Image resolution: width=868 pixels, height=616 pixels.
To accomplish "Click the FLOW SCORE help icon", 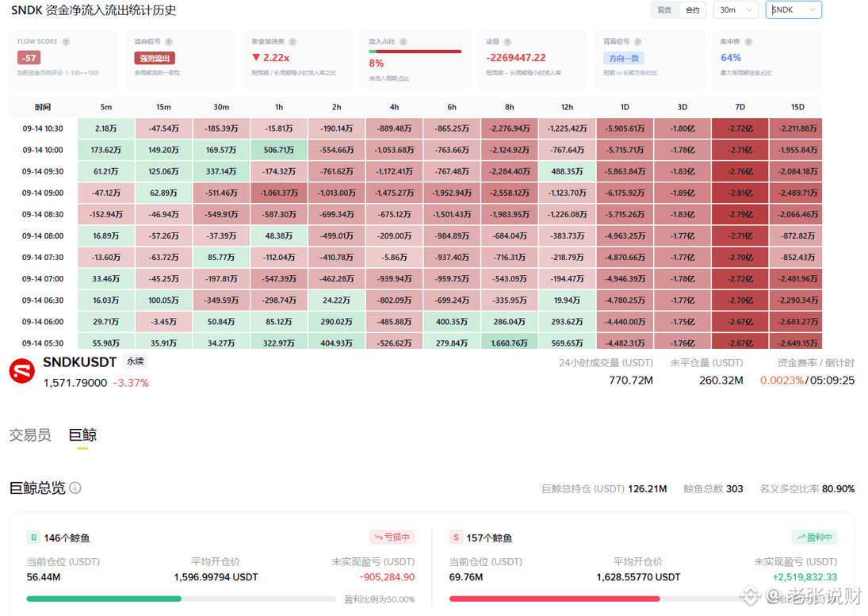I will tap(66, 41).
